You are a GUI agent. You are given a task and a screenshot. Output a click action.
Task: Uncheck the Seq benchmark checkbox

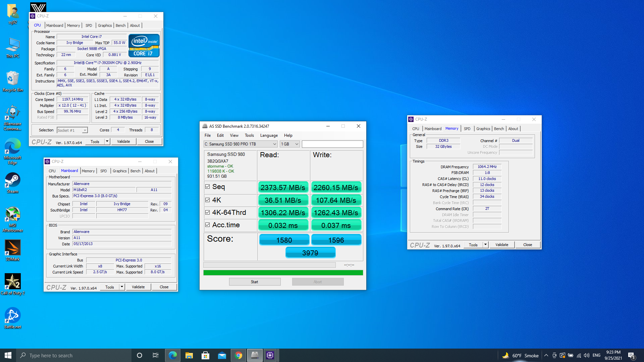[x=208, y=187]
